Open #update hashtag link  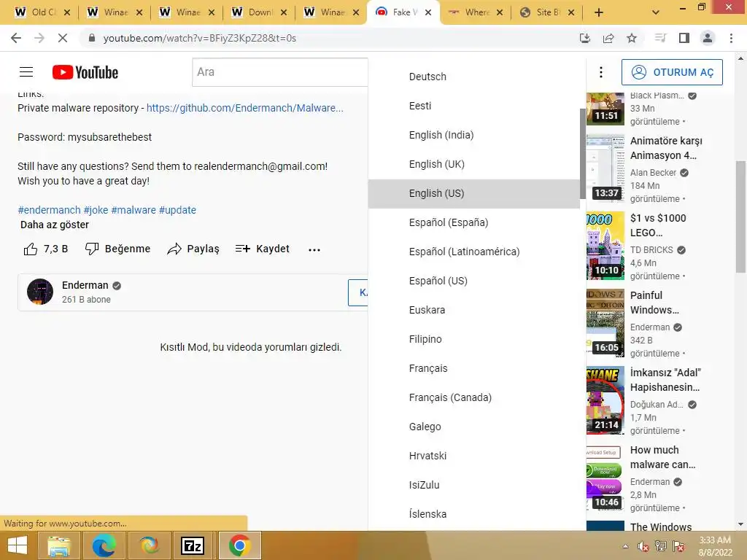pyautogui.click(x=177, y=210)
